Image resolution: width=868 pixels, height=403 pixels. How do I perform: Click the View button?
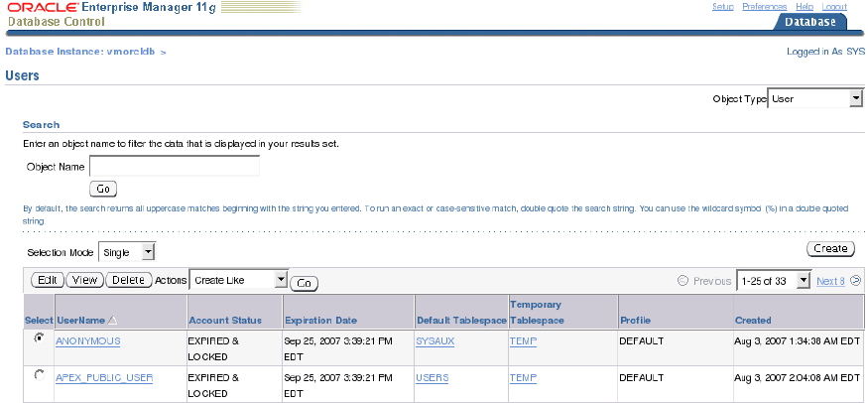[84, 280]
